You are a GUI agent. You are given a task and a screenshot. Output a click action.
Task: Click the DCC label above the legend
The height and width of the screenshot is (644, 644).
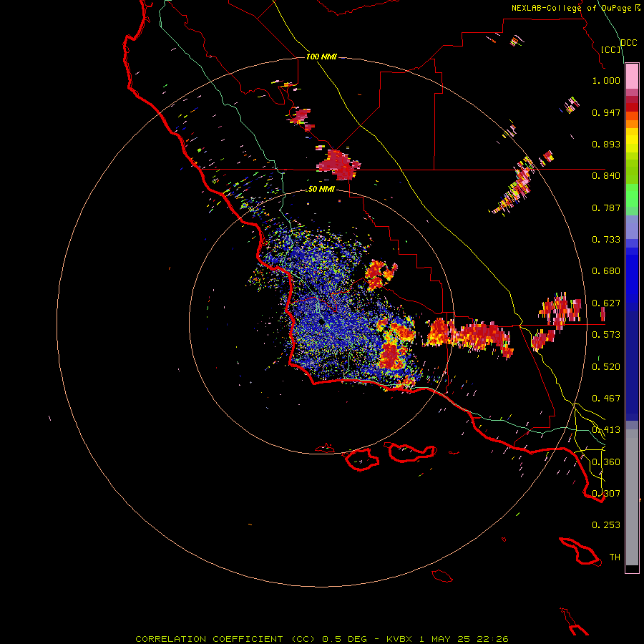628,42
